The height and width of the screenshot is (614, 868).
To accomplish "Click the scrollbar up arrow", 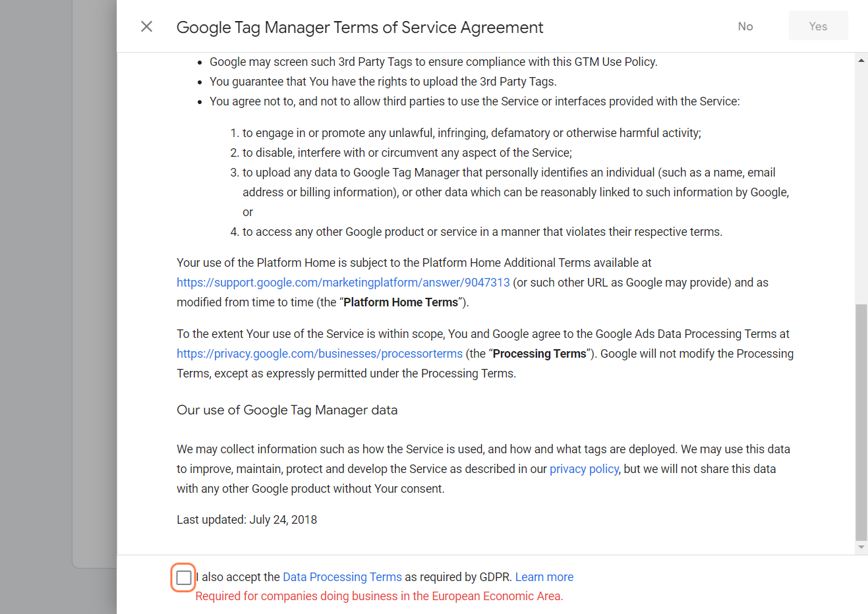I will (861, 60).
